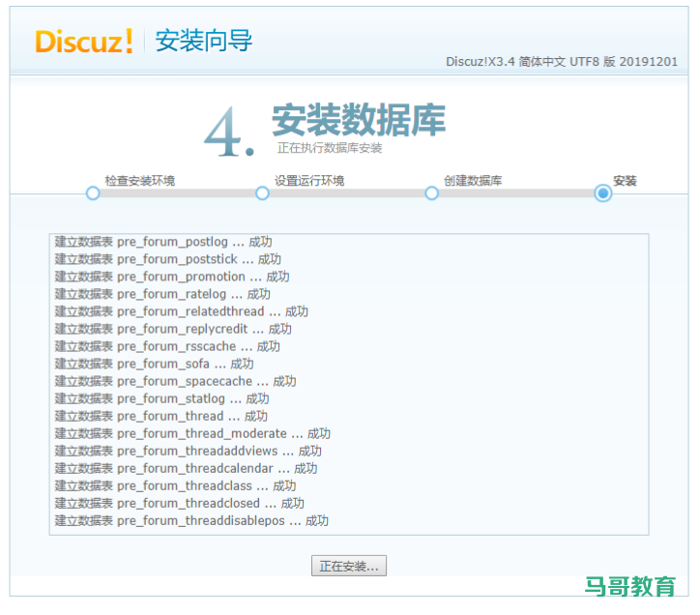Select the pre_forum_threadclosed log line
Screen dimensions: 700x615
pyautogui.click(x=180, y=503)
